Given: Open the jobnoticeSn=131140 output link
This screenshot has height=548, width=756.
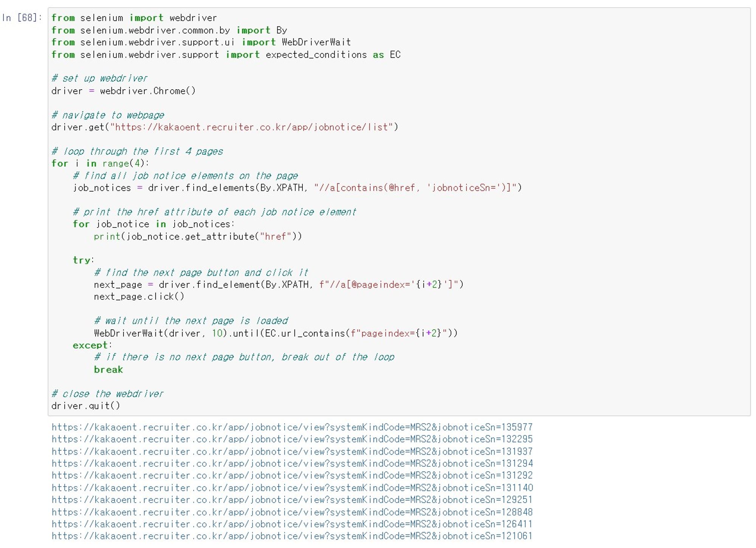Looking at the screenshot, I should point(292,488).
